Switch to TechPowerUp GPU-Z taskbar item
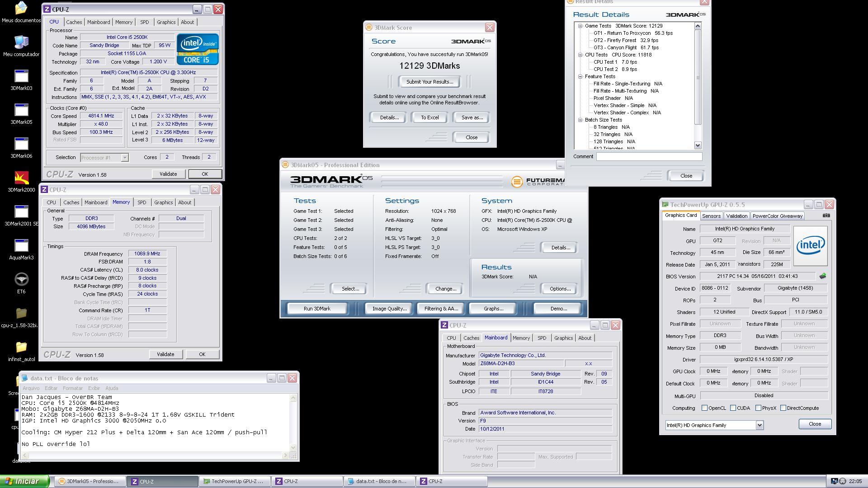This screenshot has width=868, height=488. (x=235, y=481)
